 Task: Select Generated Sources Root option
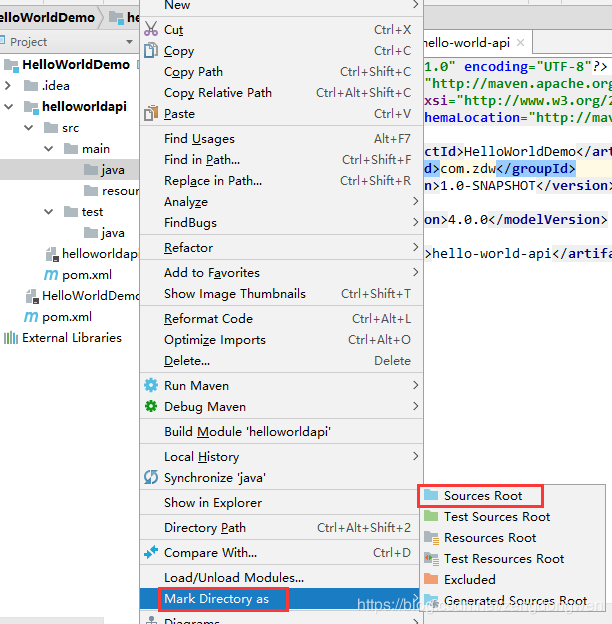(x=513, y=600)
